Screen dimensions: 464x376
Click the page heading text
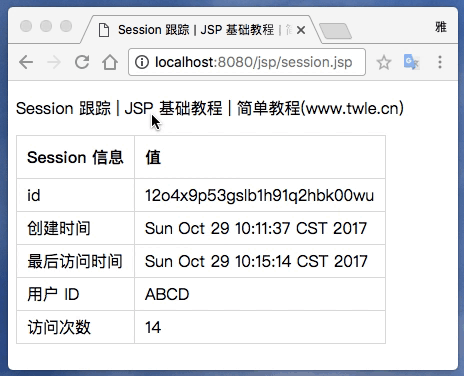(x=210, y=108)
